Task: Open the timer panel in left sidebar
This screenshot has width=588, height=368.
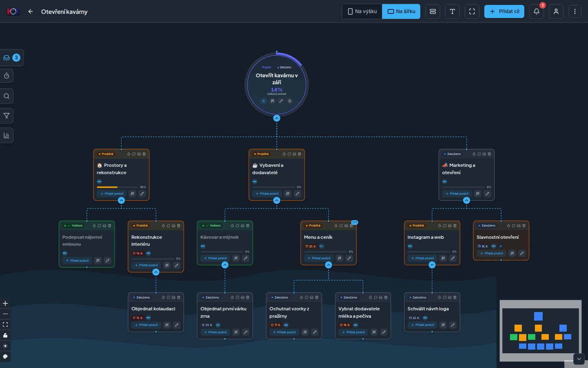Action: 7,76
